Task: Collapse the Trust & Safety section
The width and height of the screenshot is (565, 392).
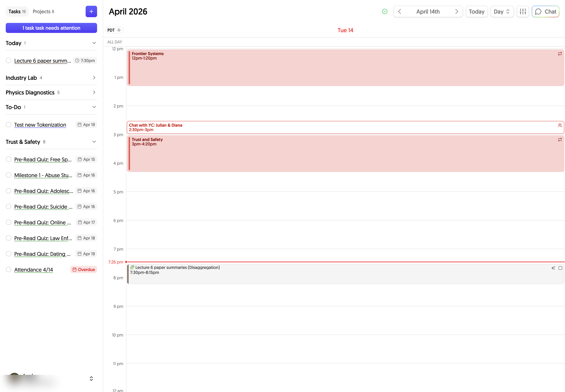Action: [x=94, y=142]
